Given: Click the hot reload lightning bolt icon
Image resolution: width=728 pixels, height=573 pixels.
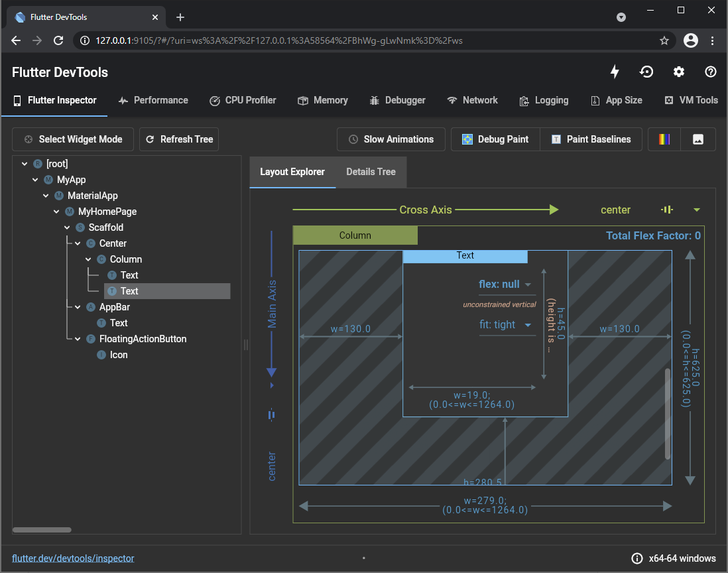Looking at the screenshot, I should pos(615,72).
